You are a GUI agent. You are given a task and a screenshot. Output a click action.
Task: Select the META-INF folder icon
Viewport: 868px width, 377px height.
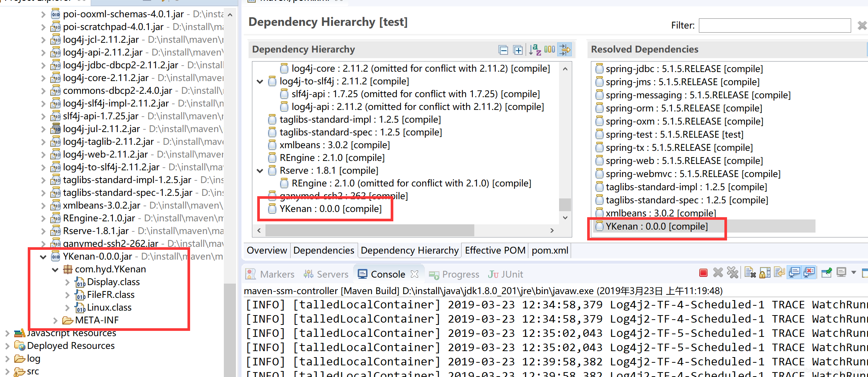click(x=67, y=320)
